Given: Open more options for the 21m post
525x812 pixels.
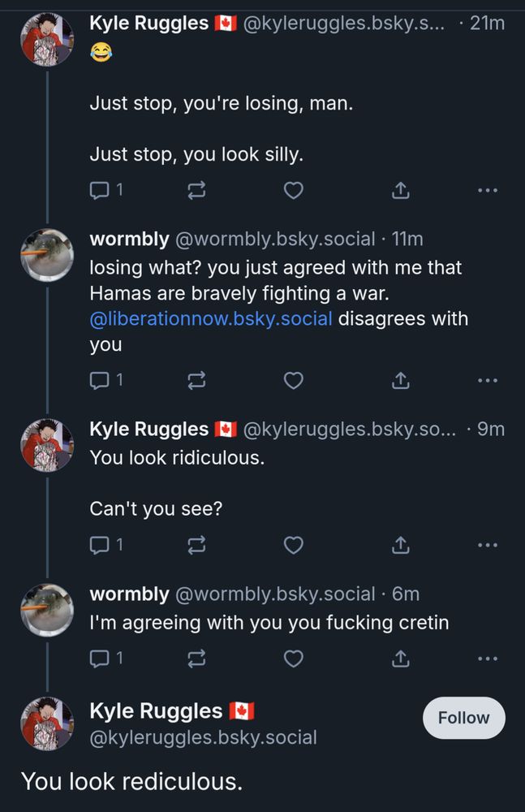Looking at the screenshot, I should [x=487, y=191].
